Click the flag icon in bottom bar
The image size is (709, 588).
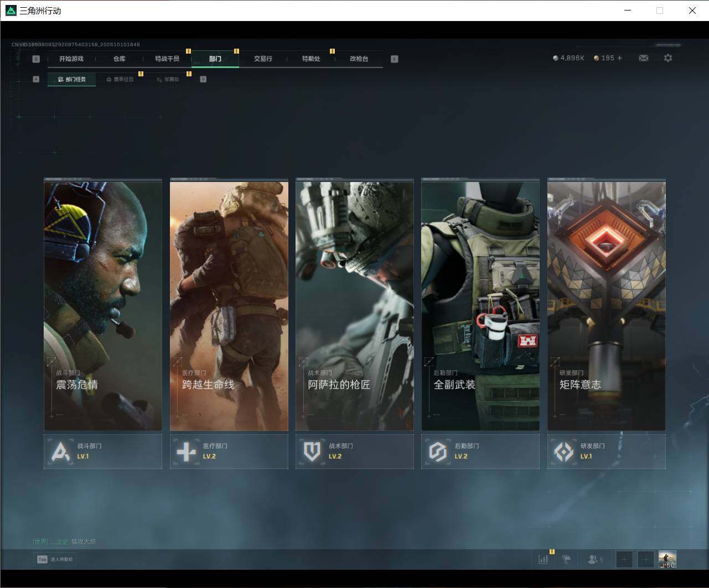click(566, 559)
